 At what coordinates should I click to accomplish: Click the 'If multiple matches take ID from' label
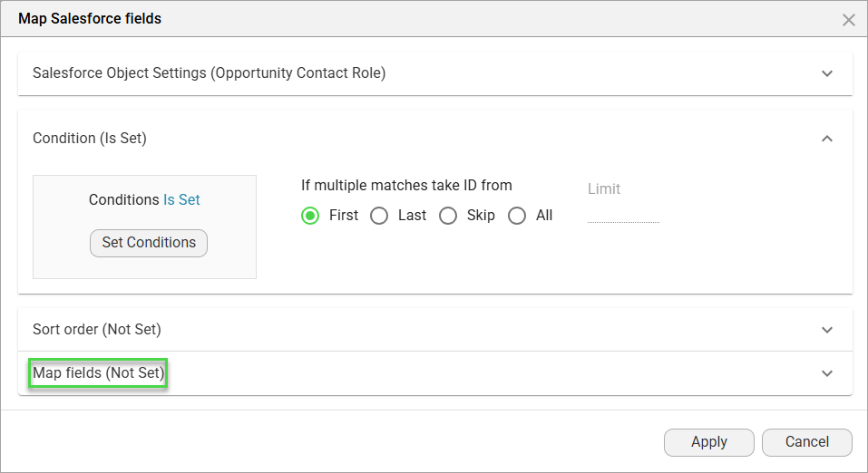[x=406, y=186]
